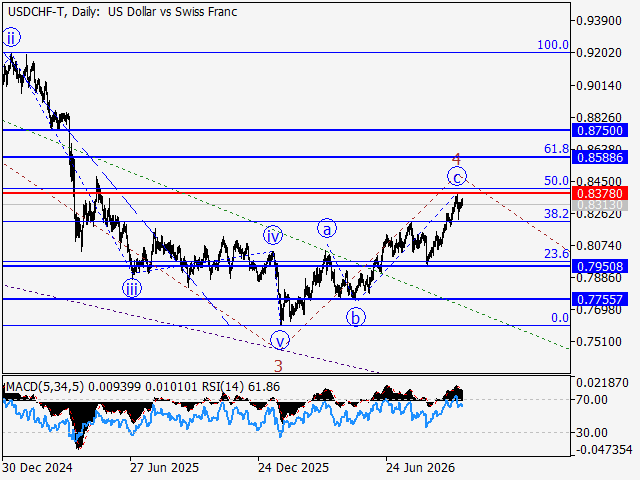Click the 70.00 RSI level value
Viewport: 640px width, 480px height.
pyautogui.click(x=591, y=400)
